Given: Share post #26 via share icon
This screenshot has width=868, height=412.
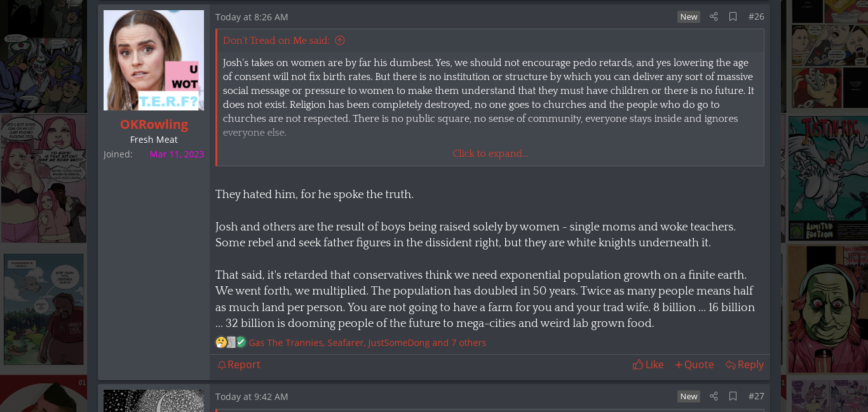Looking at the screenshot, I should click(x=714, y=17).
